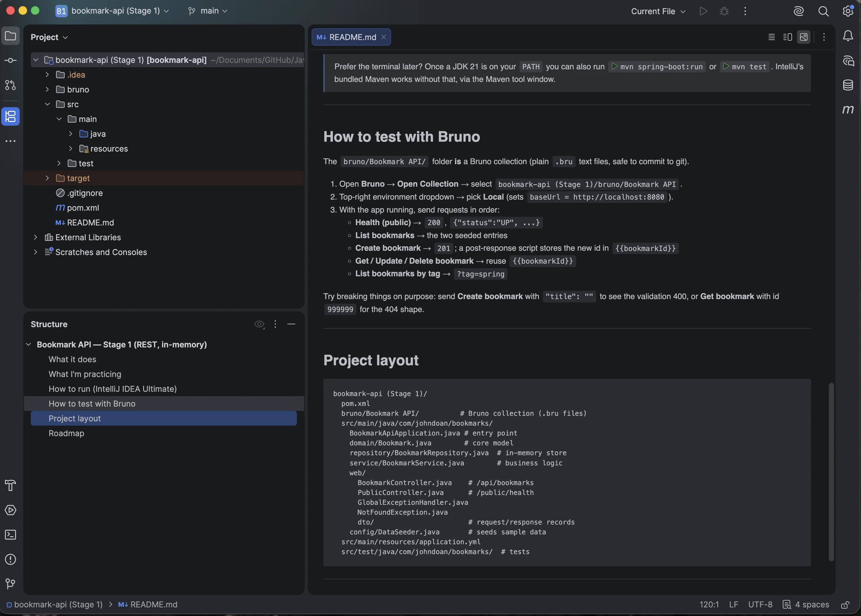Image resolution: width=861 pixels, height=616 pixels.
Task: Change 4 spaces indent setting
Action: pos(806,605)
